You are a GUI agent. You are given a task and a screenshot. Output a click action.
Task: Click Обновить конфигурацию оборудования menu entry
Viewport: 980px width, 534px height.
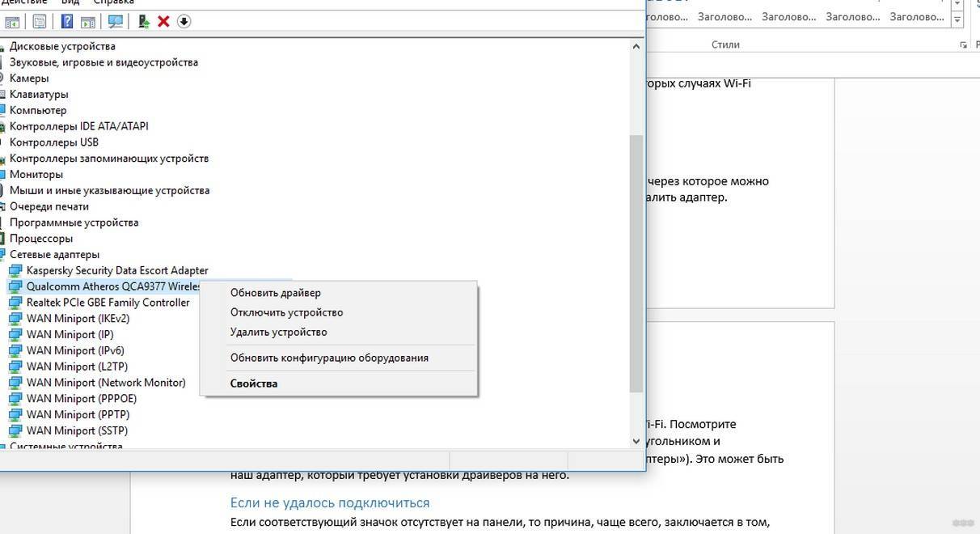[329, 358]
